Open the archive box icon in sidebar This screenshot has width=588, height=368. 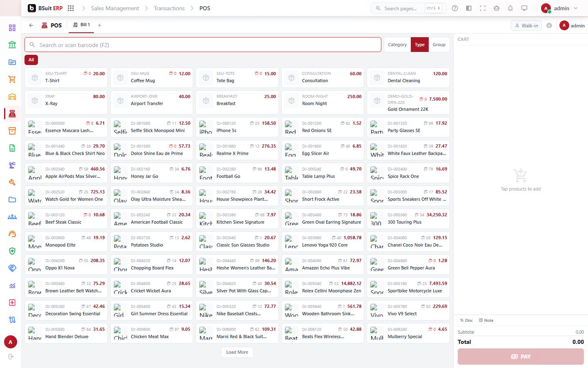pos(12,131)
